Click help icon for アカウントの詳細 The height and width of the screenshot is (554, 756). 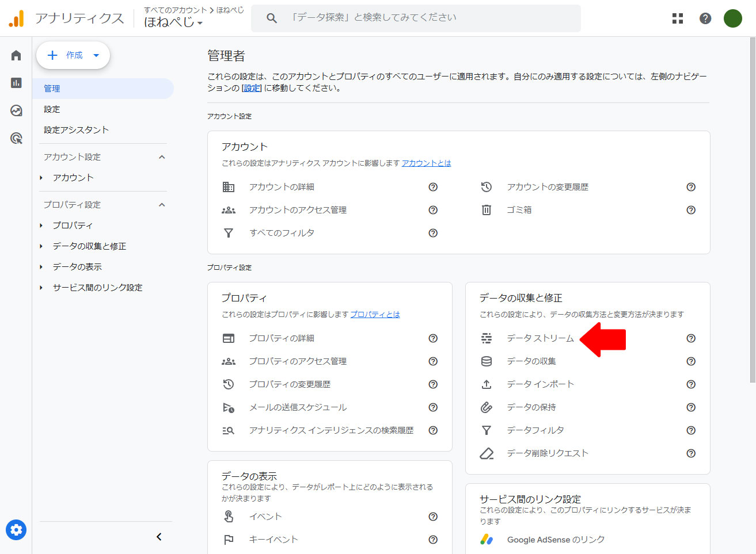click(x=433, y=187)
